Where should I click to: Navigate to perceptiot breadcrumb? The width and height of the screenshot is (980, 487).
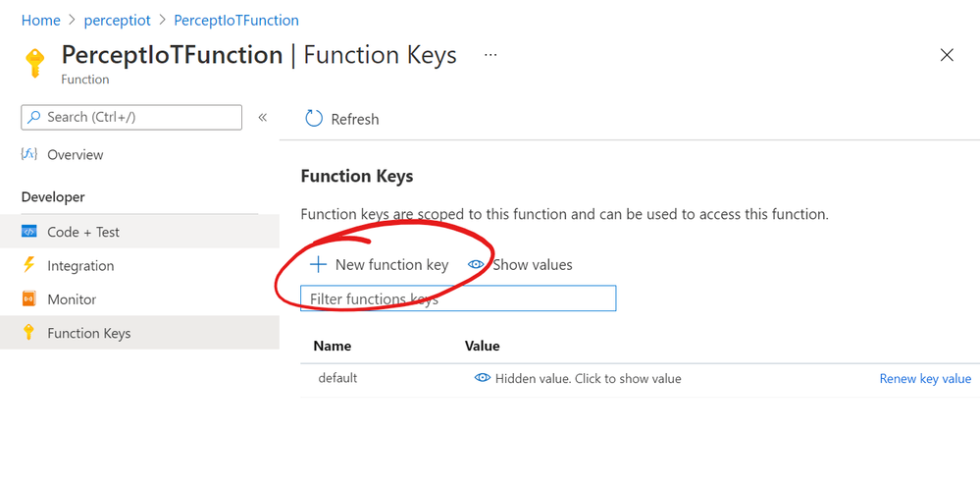pyautogui.click(x=117, y=20)
